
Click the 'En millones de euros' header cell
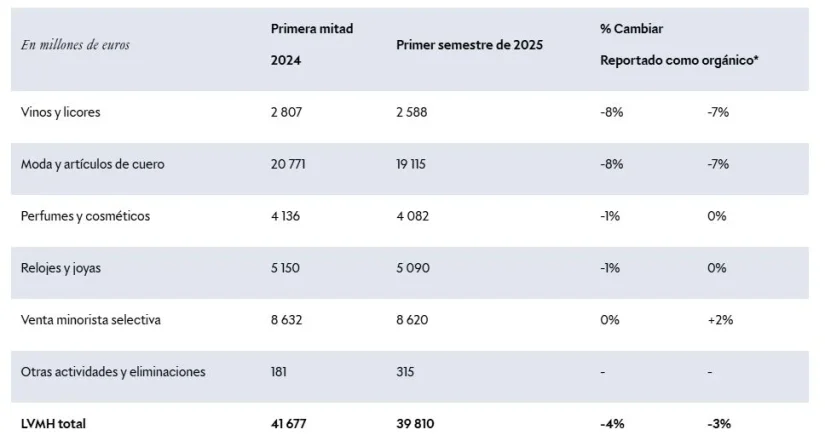coord(75,45)
